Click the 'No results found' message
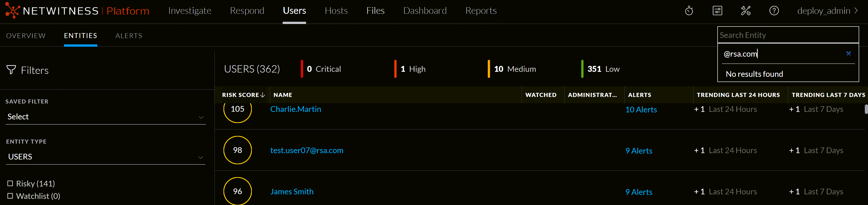The image size is (868, 205). (754, 74)
